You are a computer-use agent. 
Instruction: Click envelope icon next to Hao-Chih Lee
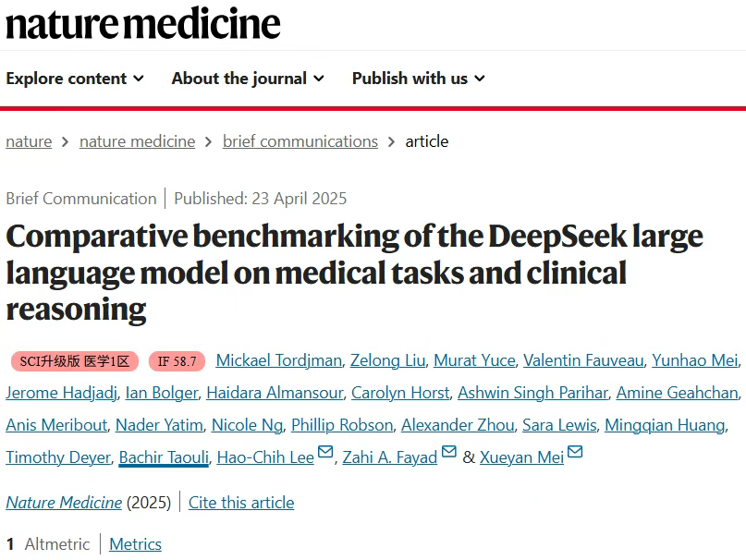tap(325, 451)
